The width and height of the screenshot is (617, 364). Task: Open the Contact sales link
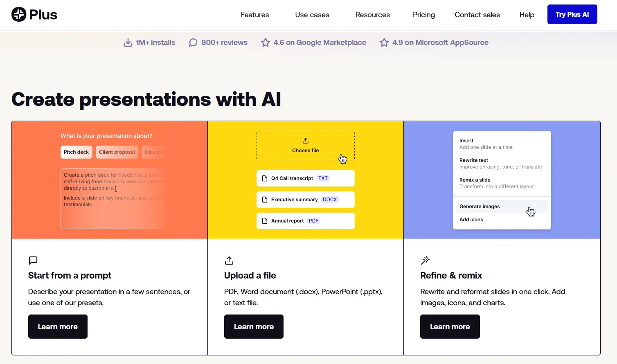coord(477,15)
